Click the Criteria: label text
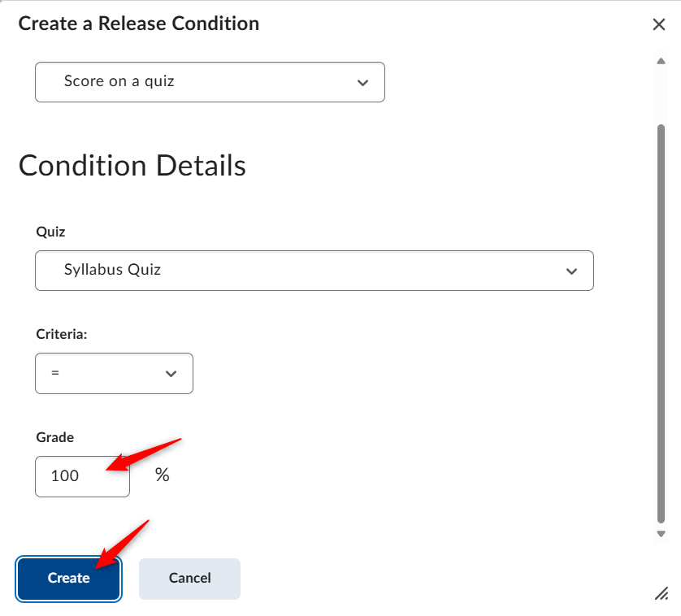The width and height of the screenshot is (681, 616). pyautogui.click(x=62, y=334)
